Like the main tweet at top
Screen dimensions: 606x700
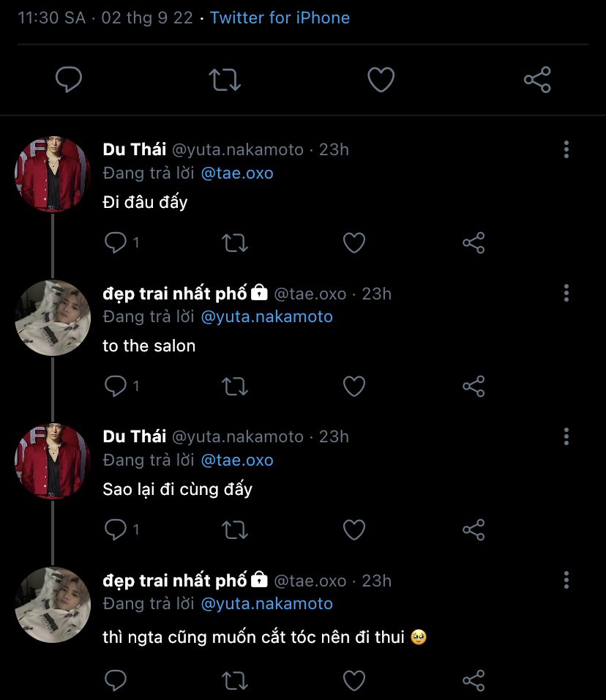[x=381, y=80]
